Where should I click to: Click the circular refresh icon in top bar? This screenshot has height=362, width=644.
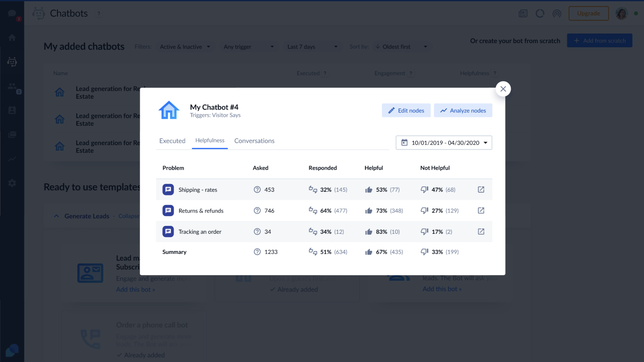[540, 14]
